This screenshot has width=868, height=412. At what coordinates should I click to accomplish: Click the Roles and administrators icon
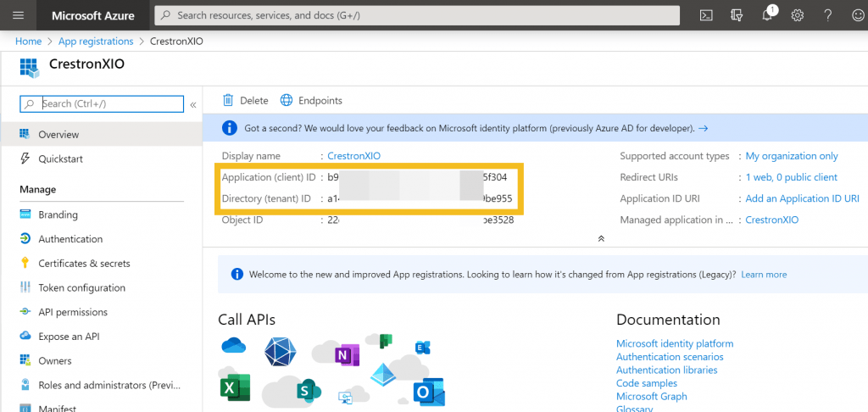tap(25, 385)
